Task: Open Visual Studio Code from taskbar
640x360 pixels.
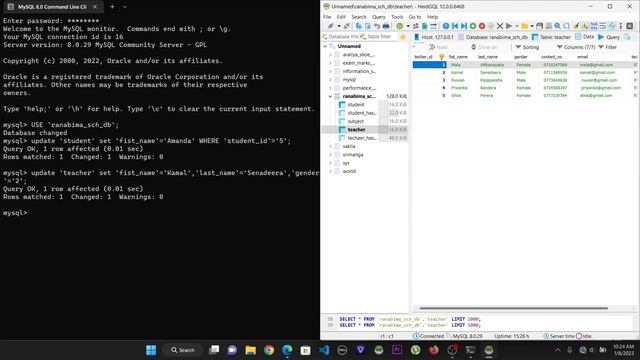Action: (324, 350)
